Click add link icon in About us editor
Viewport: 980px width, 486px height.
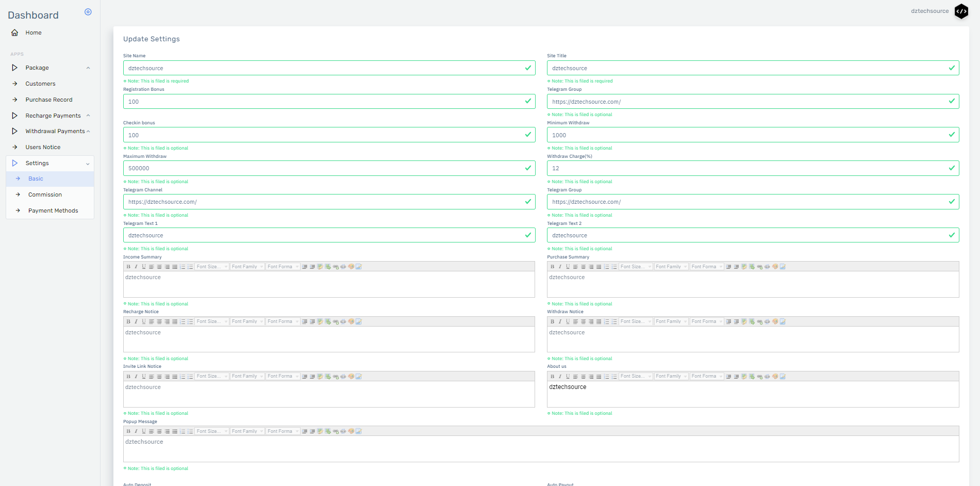(759, 377)
